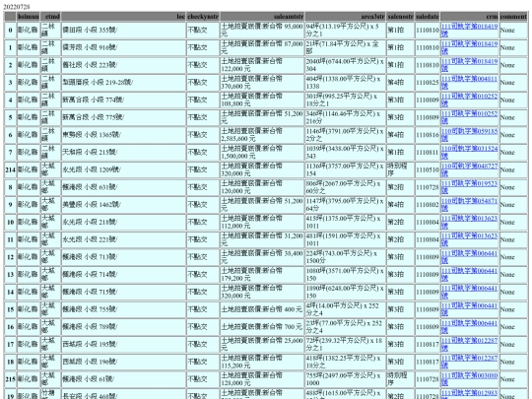The image size is (532, 399).
Task: Click the 'area3str' column header
Action: pos(345,17)
